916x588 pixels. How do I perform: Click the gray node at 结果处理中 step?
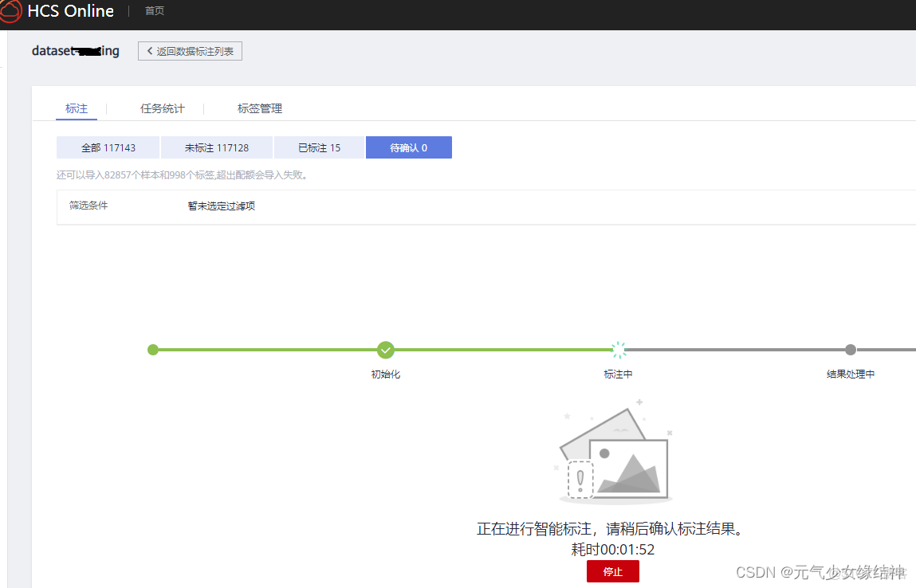click(851, 350)
